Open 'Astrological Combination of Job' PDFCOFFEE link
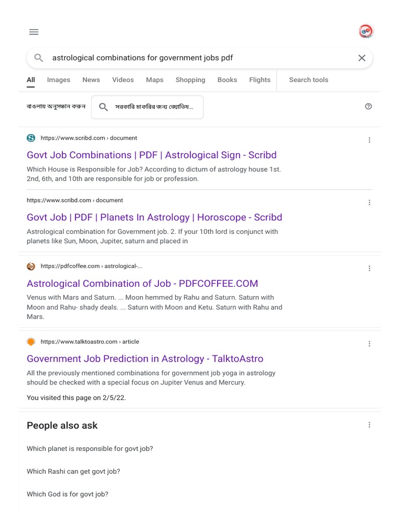The image size is (399, 532). tap(142, 283)
